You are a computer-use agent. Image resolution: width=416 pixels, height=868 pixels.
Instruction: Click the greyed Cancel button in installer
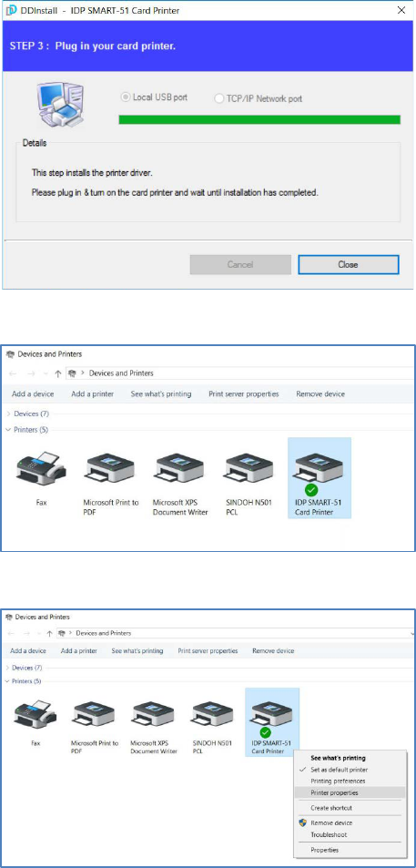coord(240,265)
